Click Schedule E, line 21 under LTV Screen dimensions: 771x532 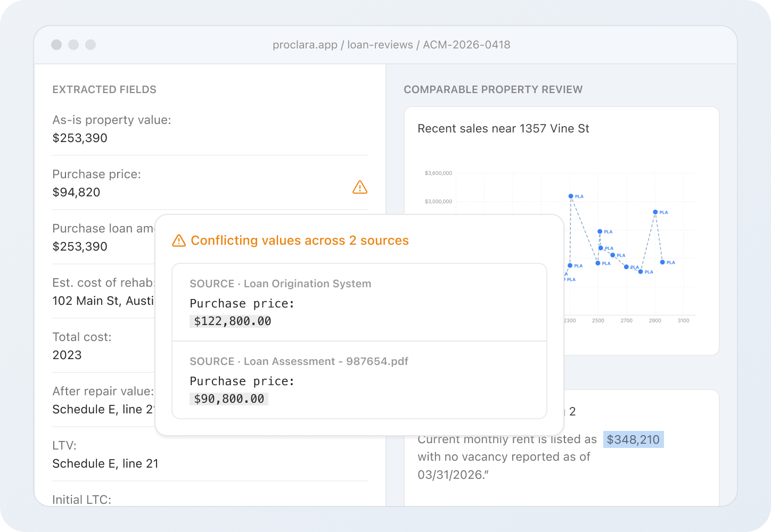coord(105,463)
